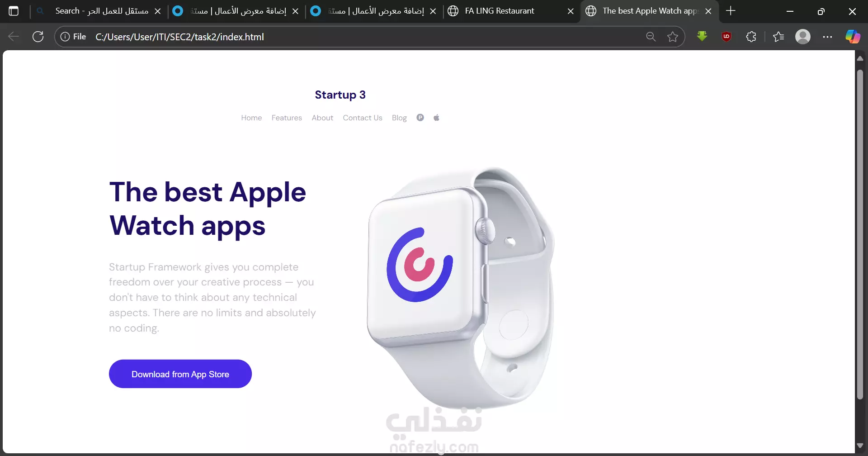The width and height of the screenshot is (868, 456).
Task: Open the browser profile avatar
Action: coord(803,37)
